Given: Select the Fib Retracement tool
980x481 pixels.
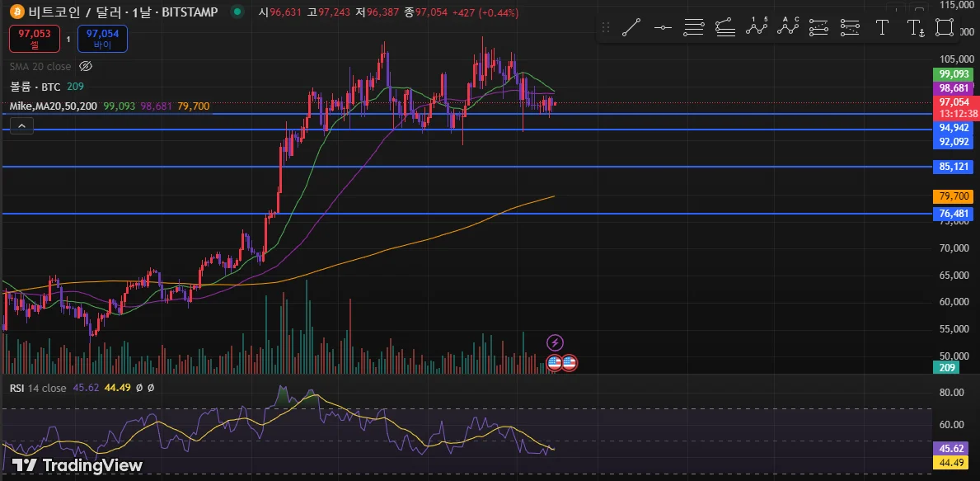Looking at the screenshot, I should point(694,27).
